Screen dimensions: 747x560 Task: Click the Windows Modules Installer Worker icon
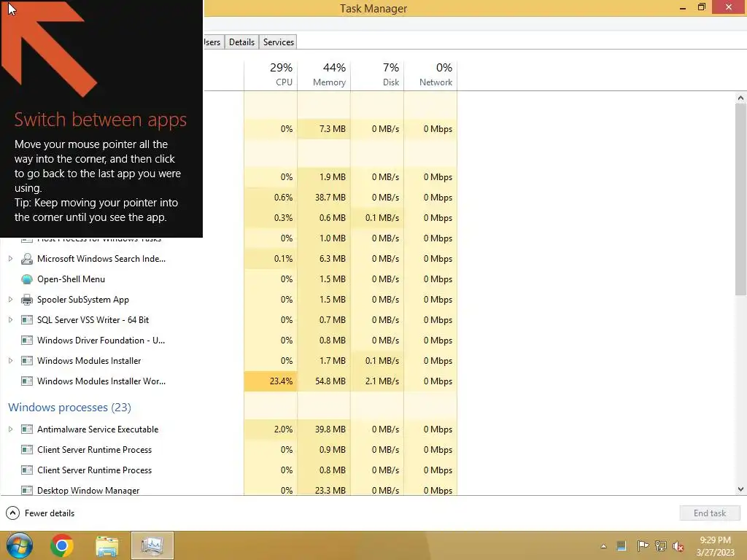coord(27,381)
